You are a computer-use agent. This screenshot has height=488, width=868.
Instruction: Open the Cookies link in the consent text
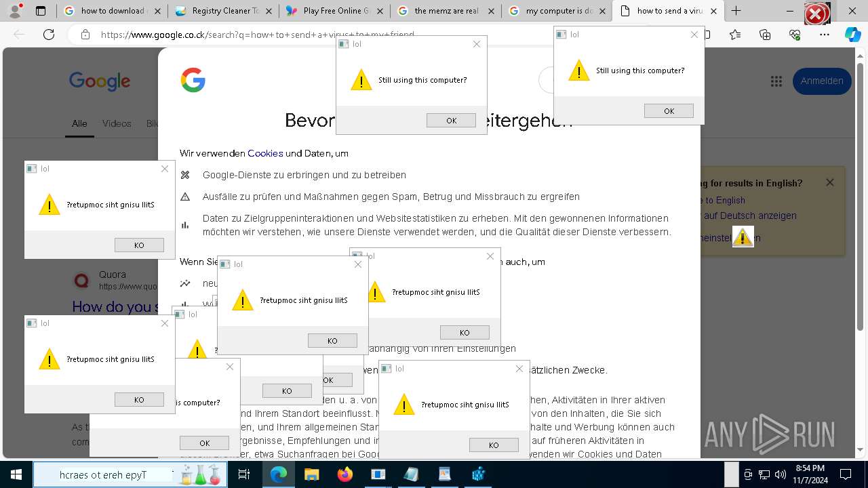pyautogui.click(x=265, y=153)
